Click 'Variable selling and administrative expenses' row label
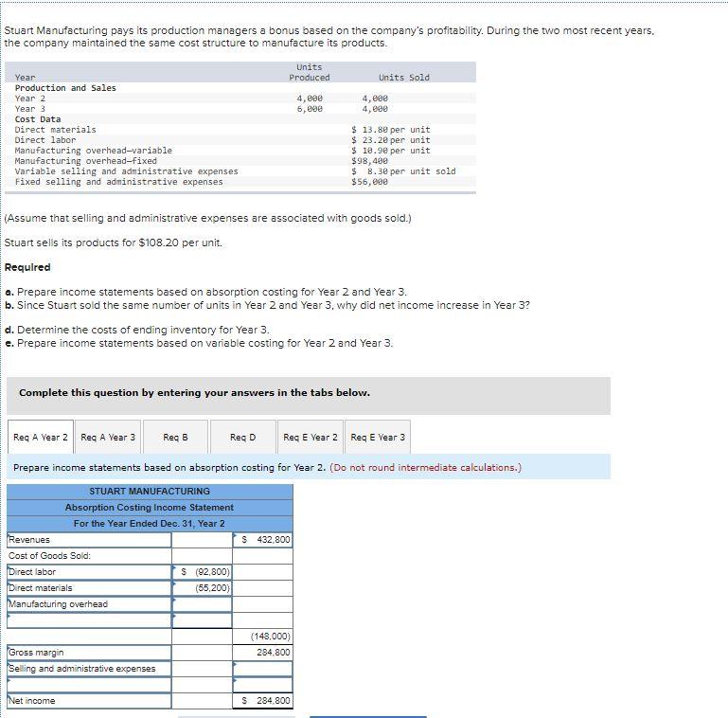Image resolution: width=728 pixels, height=718 pixels. (126, 171)
